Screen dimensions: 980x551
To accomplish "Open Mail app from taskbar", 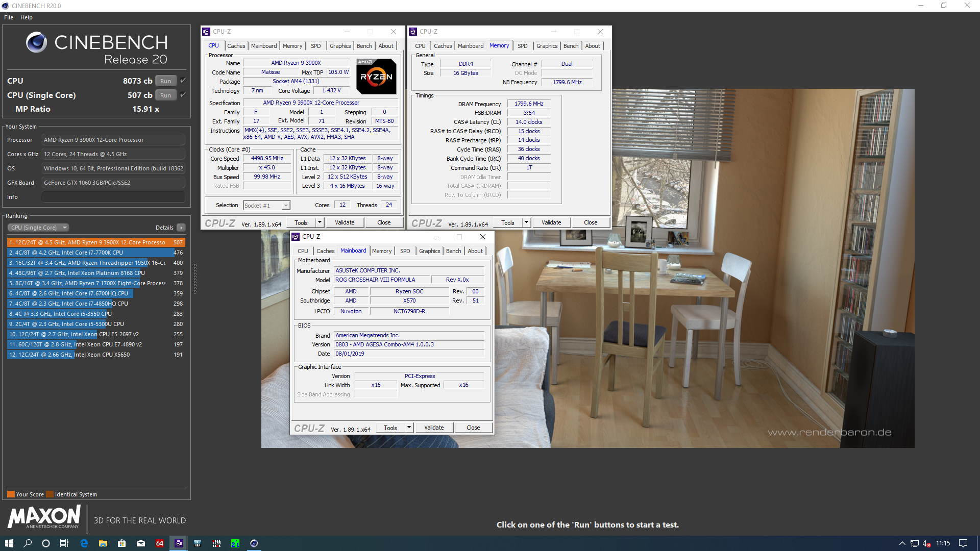I will click(141, 543).
